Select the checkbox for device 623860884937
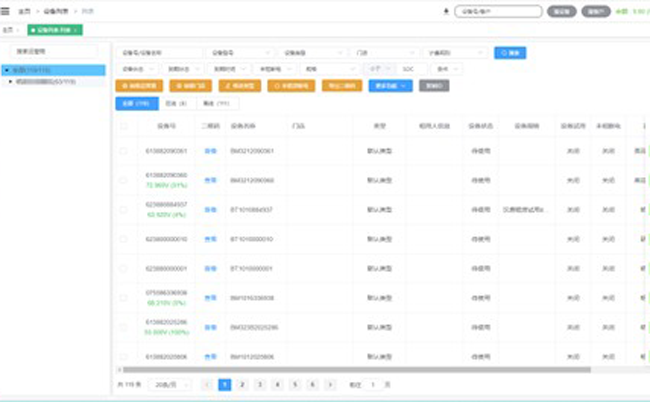This screenshot has width=650, height=402. 124,209
